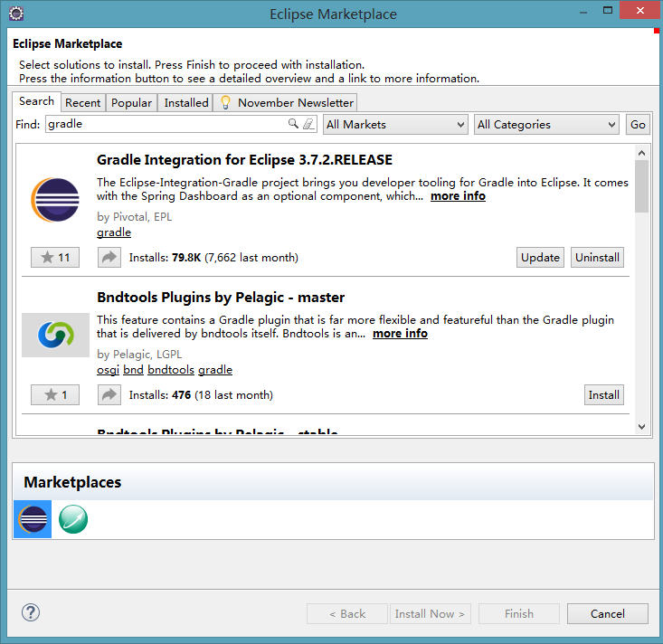Click the gradle tag under Pivotal entry
The image size is (663, 644).
click(114, 232)
